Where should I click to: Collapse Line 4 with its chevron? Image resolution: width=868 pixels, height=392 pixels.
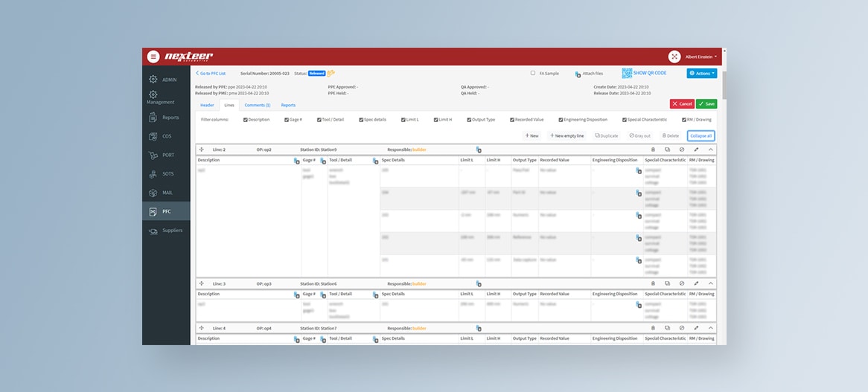[x=711, y=328]
